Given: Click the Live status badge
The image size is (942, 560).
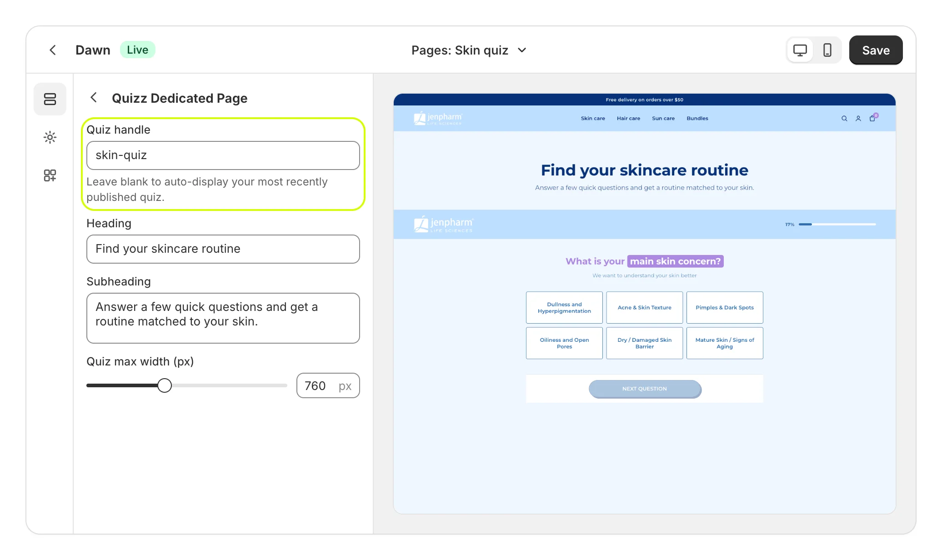Looking at the screenshot, I should tap(137, 50).
